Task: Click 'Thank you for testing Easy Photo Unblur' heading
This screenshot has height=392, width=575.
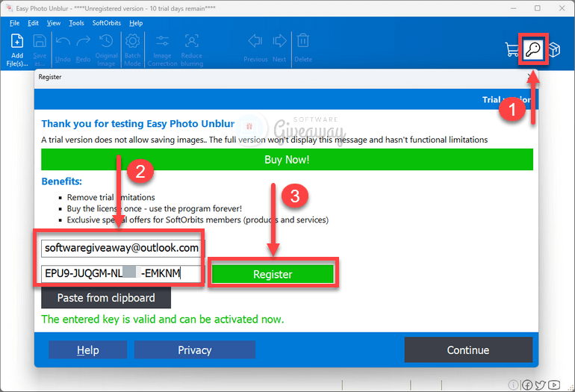Action: coord(138,124)
